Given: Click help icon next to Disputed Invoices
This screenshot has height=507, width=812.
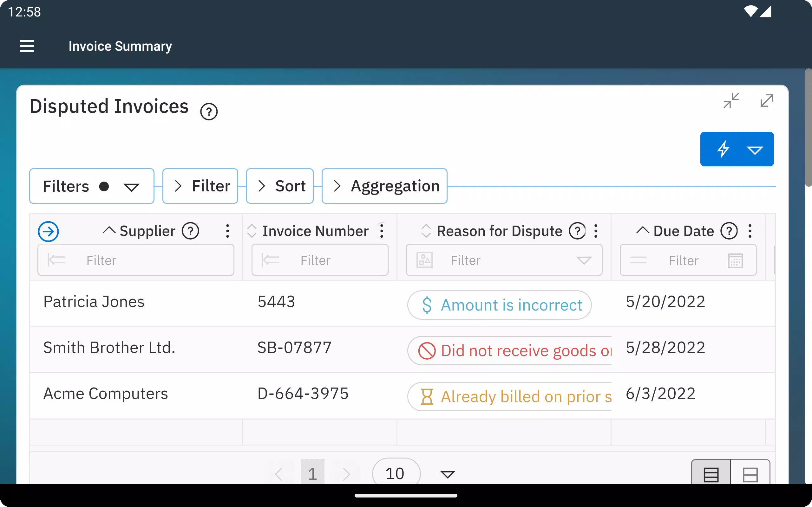Looking at the screenshot, I should (209, 112).
